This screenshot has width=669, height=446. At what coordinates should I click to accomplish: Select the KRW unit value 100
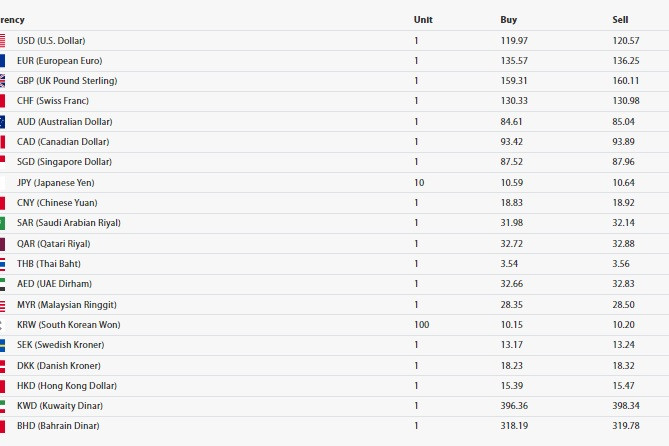pyautogui.click(x=422, y=325)
